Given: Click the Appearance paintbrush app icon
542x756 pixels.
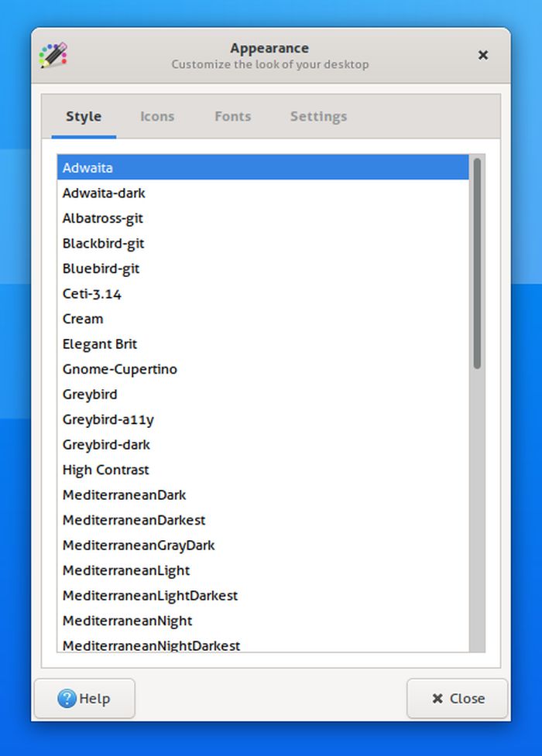Looking at the screenshot, I should click(53, 55).
